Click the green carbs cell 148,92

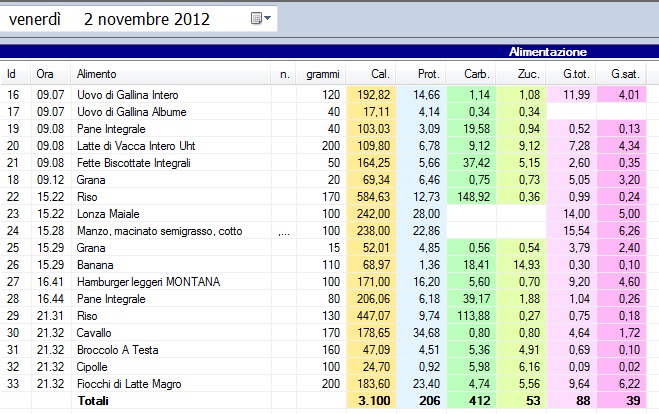(x=471, y=196)
